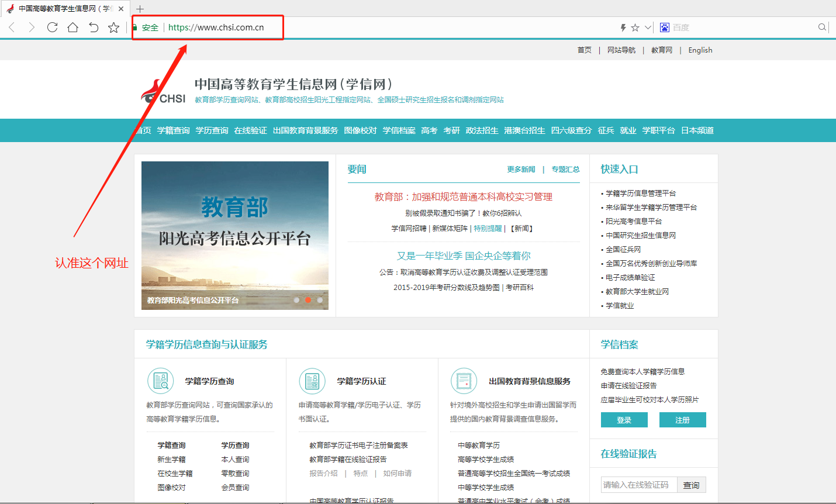Screen dimensions: 836x504
Task: Open 四六级查分 in the navigation bar
Action: pyautogui.click(x=572, y=130)
